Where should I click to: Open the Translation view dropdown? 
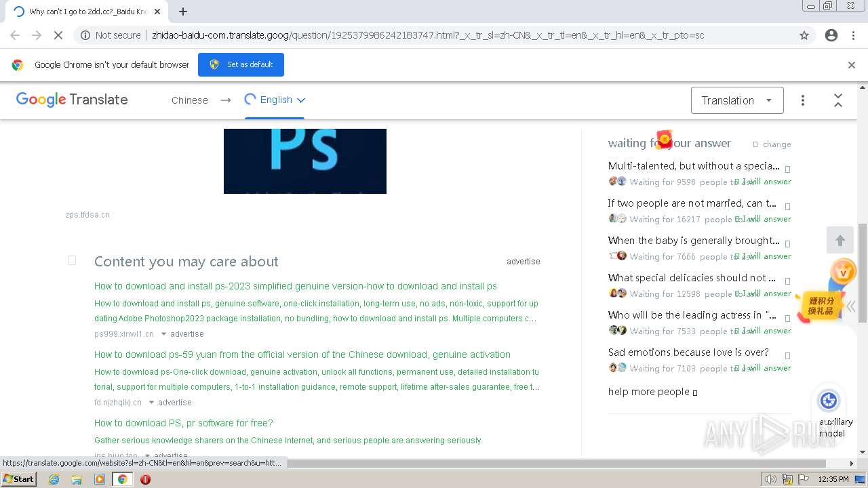click(737, 100)
